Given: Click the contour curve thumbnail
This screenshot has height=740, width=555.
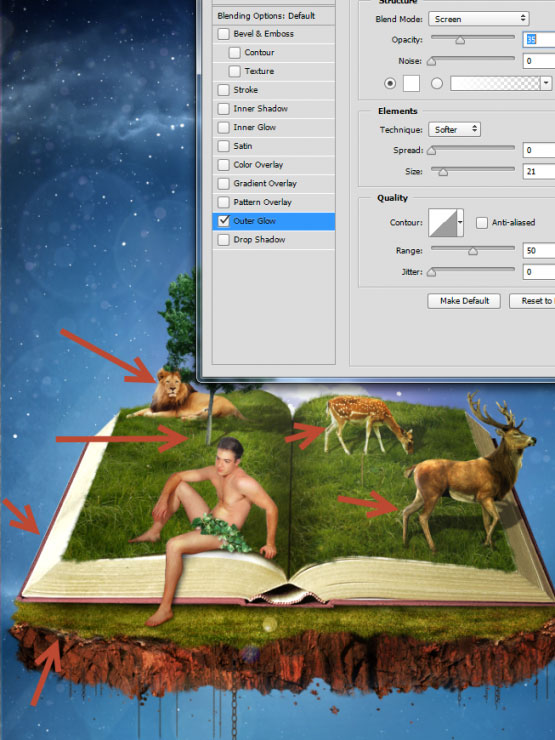Looking at the screenshot, I should 443,222.
